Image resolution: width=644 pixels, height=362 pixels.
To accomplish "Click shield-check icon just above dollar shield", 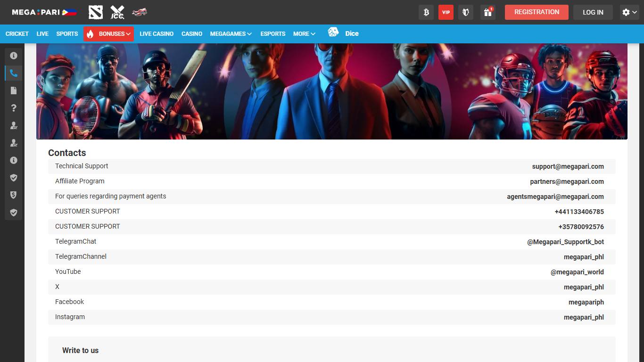I will click(x=14, y=178).
